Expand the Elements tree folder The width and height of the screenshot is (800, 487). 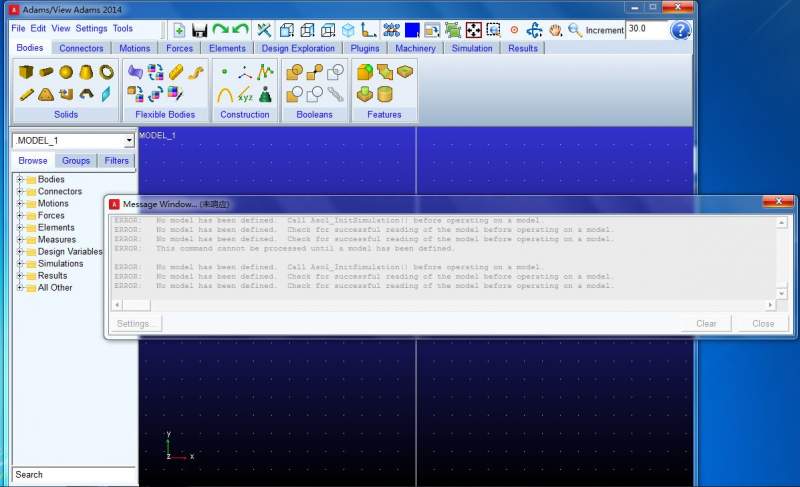tap(20, 227)
